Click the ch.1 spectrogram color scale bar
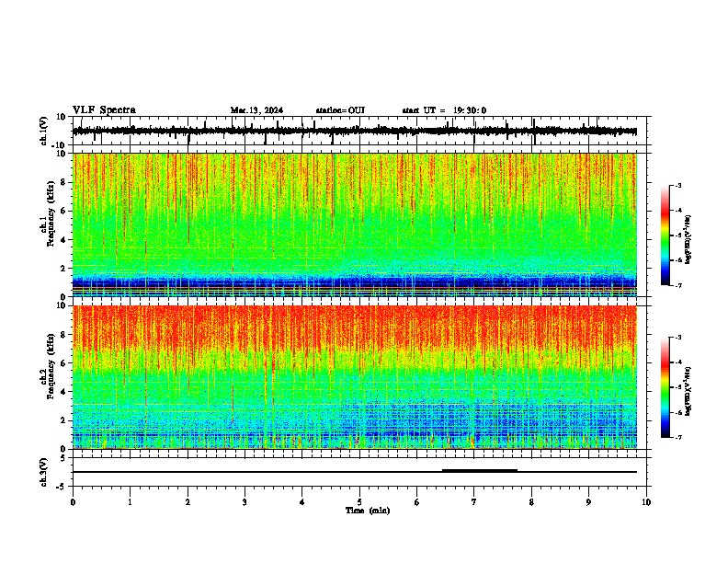728x563 pixels. tap(665, 236)
